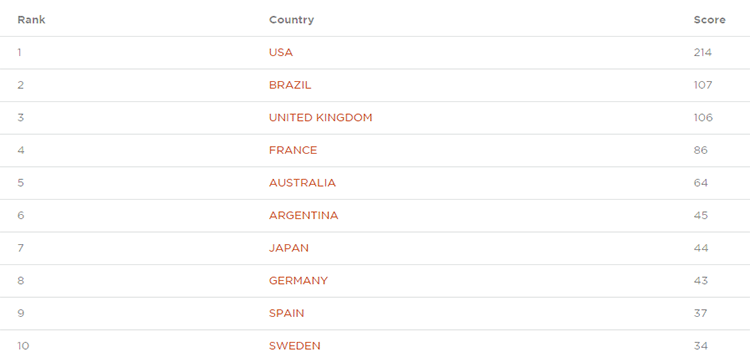Select rank number 7 for Japan

[21, 248]
